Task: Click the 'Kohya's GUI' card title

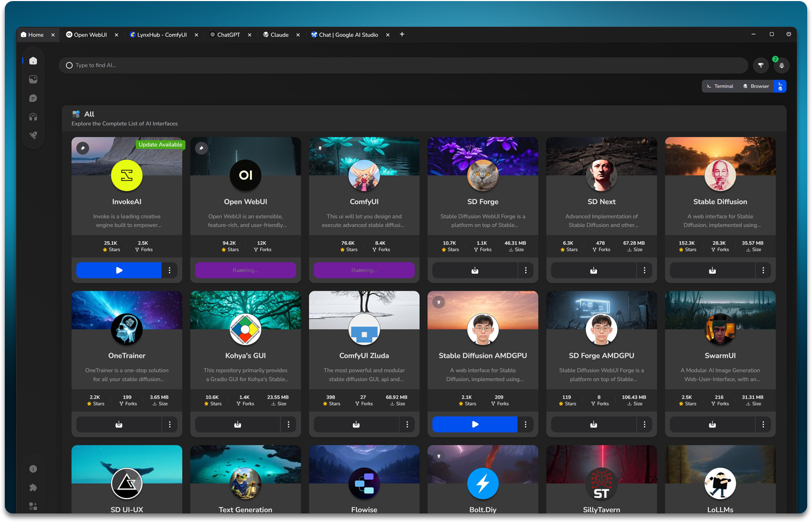Action: (x=246, y=355)
